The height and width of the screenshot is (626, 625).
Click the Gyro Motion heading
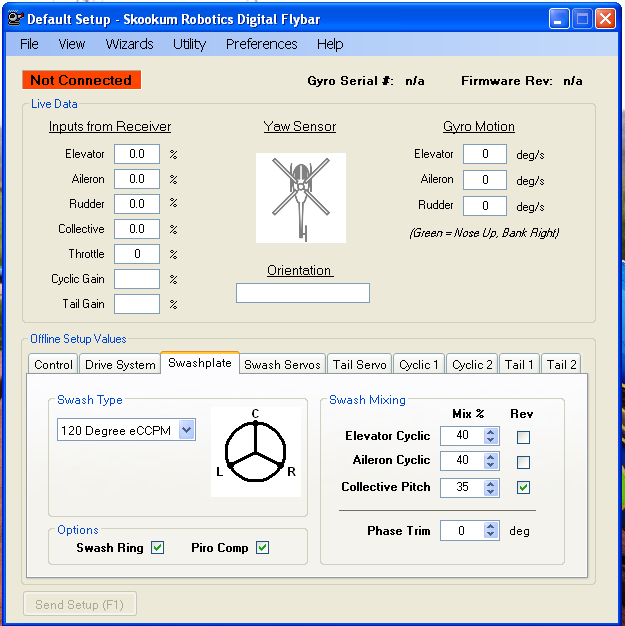click(x=479, y=127)
